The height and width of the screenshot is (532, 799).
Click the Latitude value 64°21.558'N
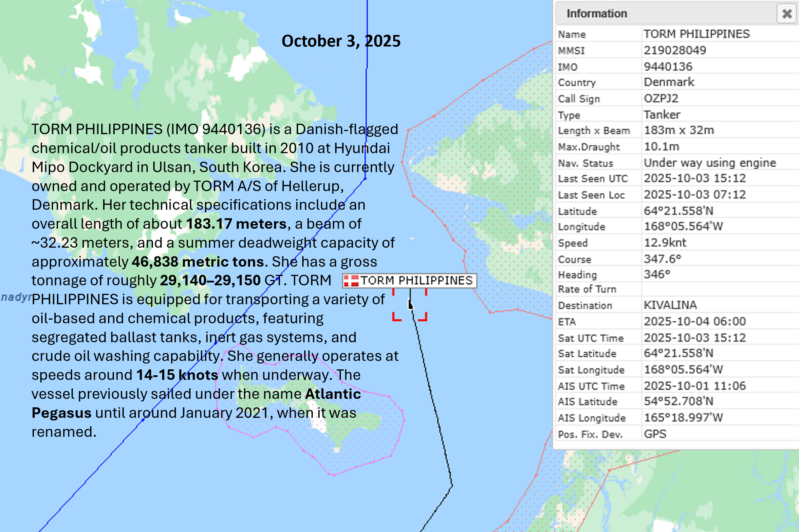678,211
